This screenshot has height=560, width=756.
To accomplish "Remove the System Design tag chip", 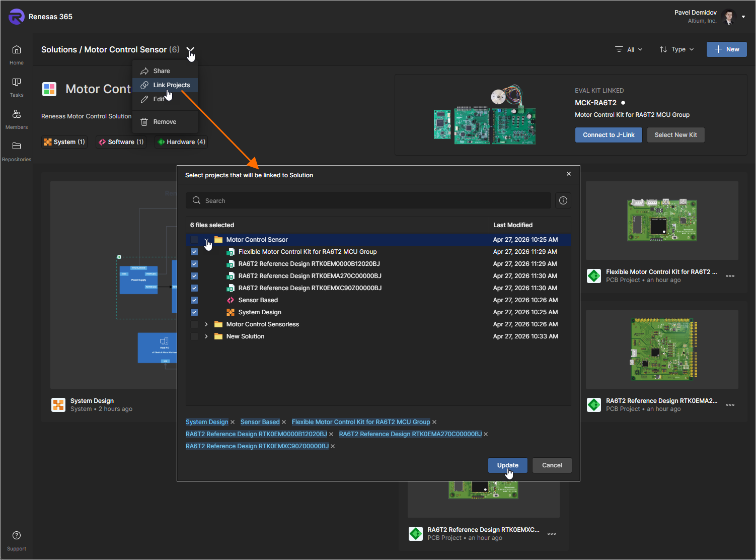I will [233, 423].
